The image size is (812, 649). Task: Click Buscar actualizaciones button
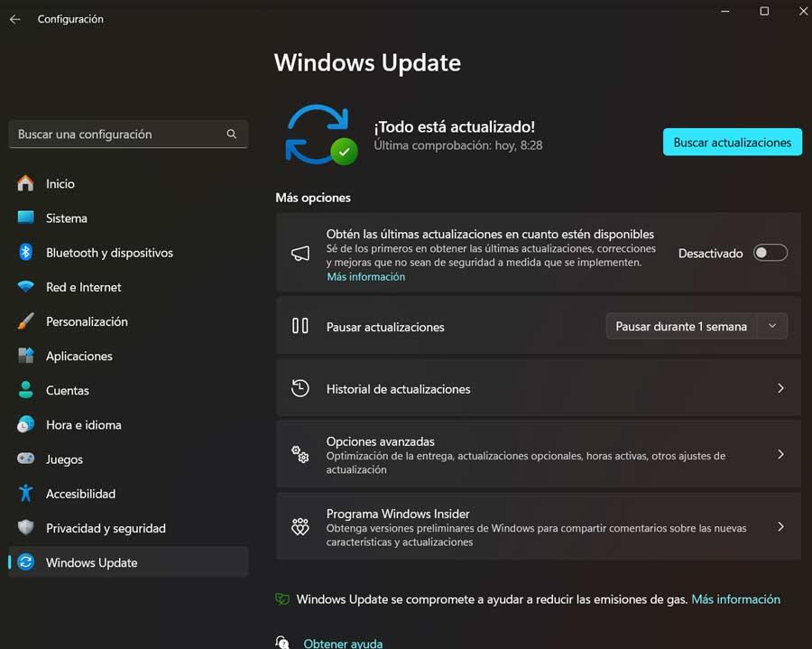coord(733,142)
